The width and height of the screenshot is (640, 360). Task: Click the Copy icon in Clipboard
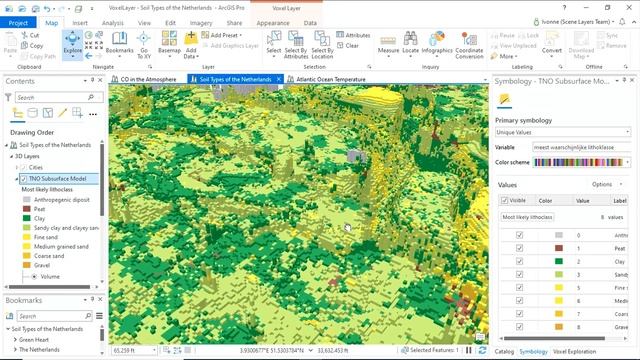point(24,45)
